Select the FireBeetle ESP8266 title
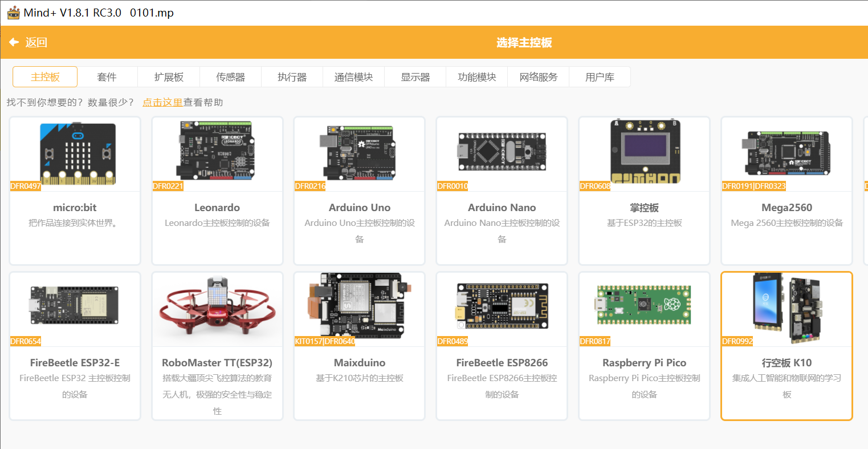868x449 pixels. (502, 363)
